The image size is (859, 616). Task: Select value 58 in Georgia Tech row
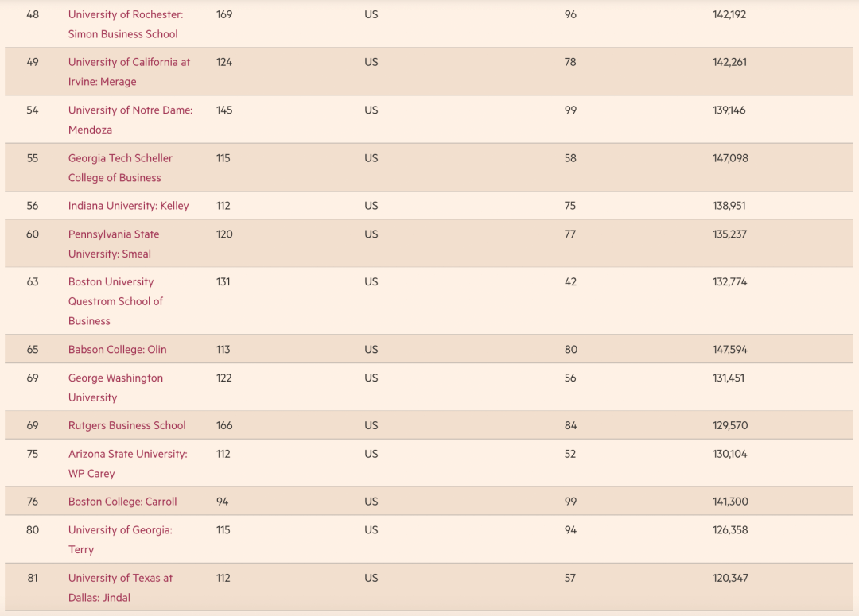570,158
